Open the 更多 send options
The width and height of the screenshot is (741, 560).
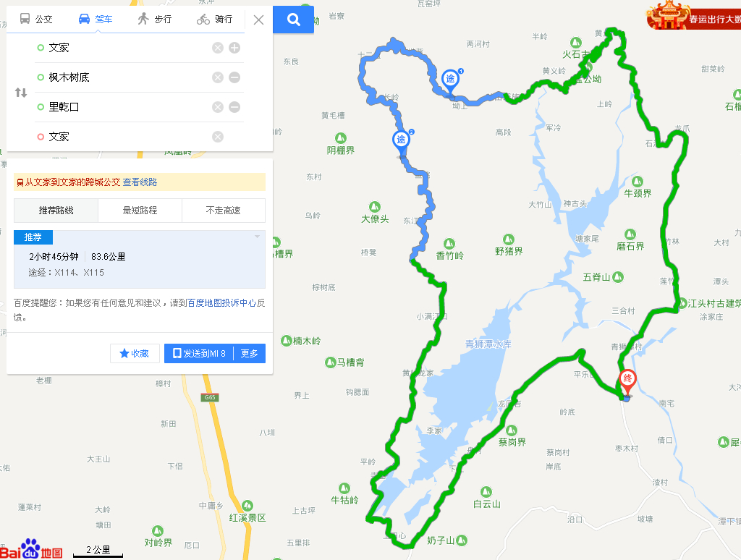coord(250,354)
